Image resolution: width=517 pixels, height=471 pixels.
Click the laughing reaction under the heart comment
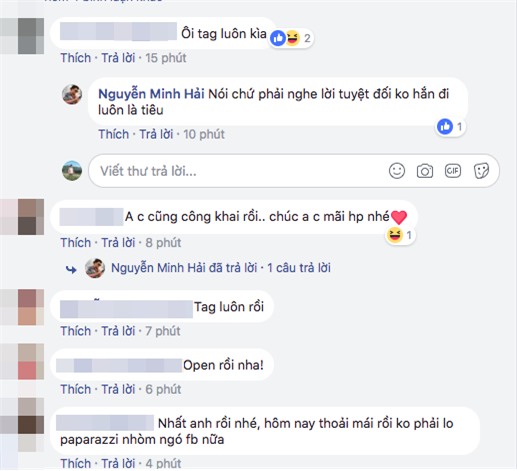400,235
